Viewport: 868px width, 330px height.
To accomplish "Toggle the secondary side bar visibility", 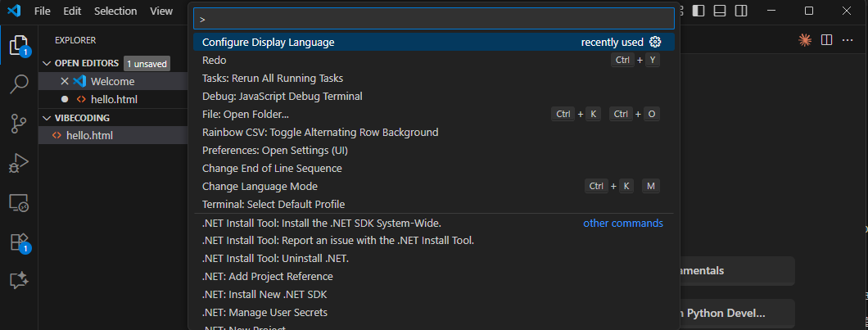I will click(x=740, y=11).
